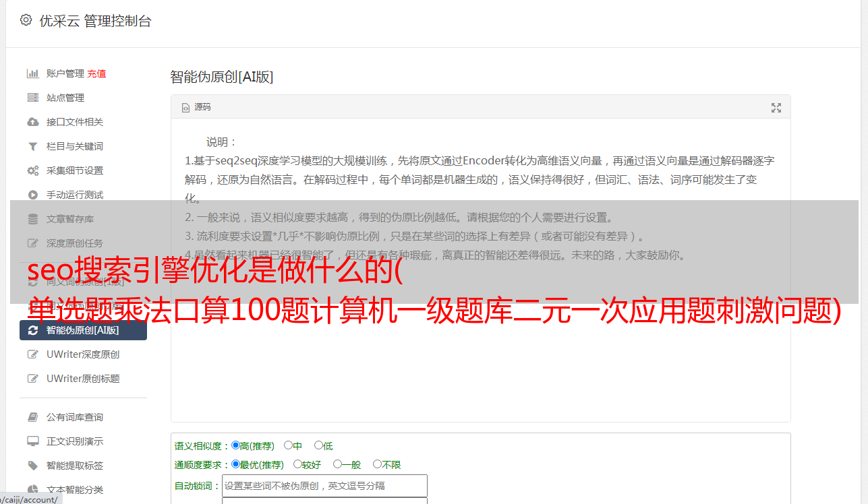Click the 自动锁词 input field
This screenshot has height=504, width=868.
pyautogui.click(x=324, y=486)
